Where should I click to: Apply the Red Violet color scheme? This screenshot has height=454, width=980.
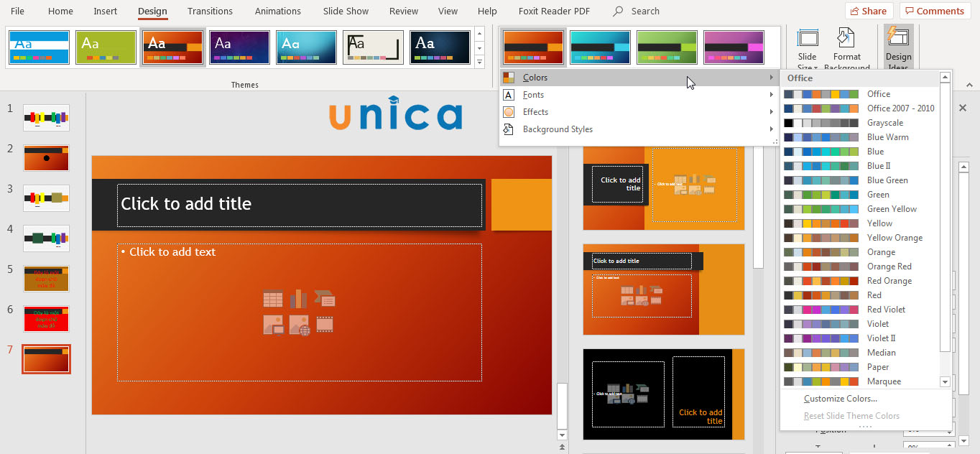pos(860,310)
